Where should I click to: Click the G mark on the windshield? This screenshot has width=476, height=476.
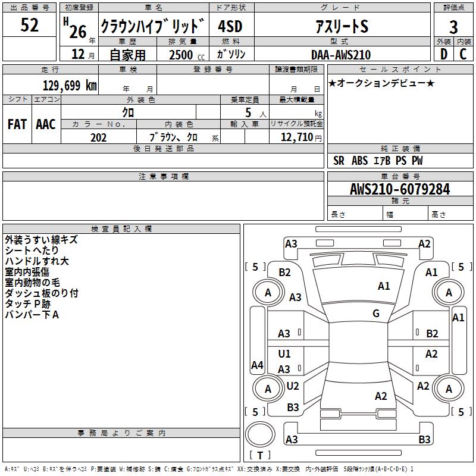pyautogui.click(x=376, y=313)
